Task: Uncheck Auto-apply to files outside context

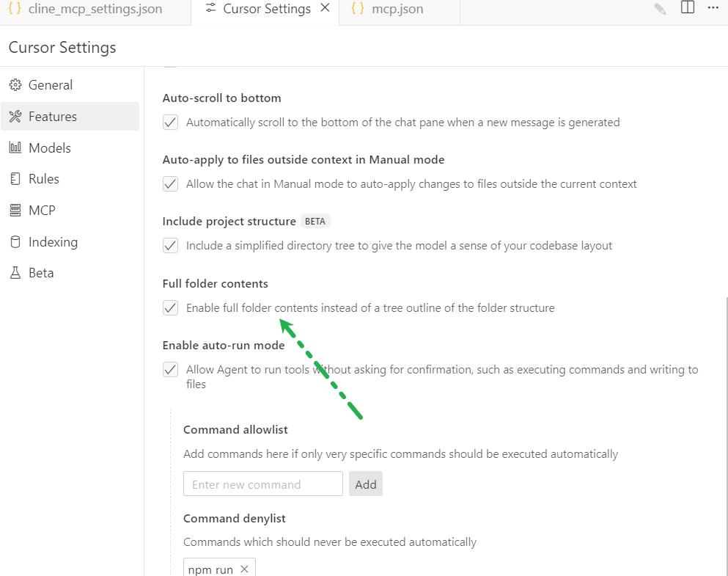Action: pos(171,184)
